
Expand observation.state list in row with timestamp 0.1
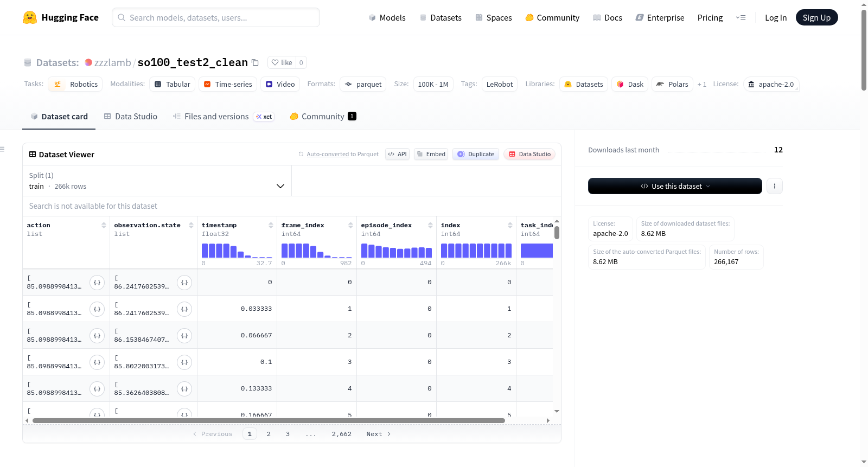pyautogui.click(x=184, y=362)
